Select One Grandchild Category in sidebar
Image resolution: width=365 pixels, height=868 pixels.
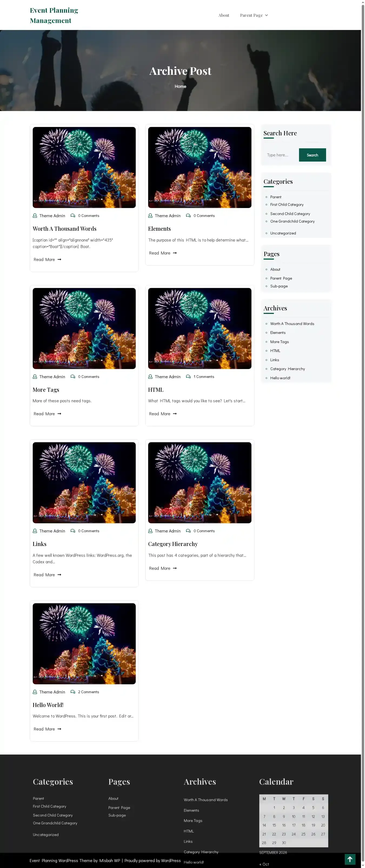293,221
